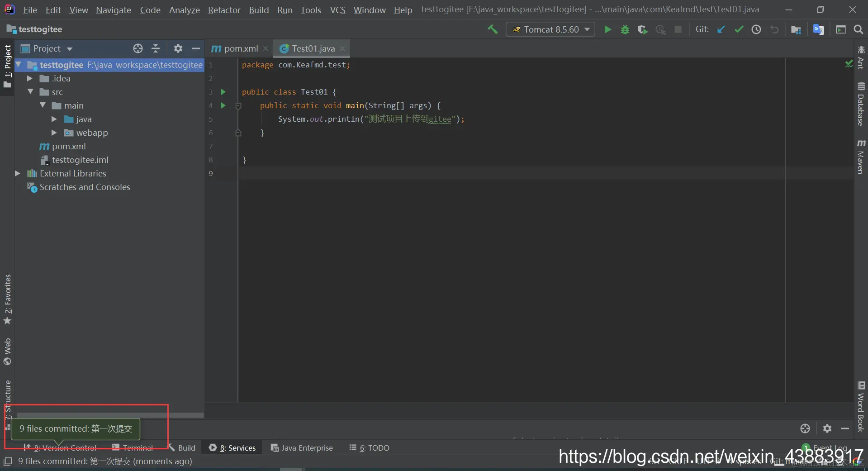Click the editor inspection checkmark indicator
Viewport: 868px width, 471px height.
tap(849, 64)
